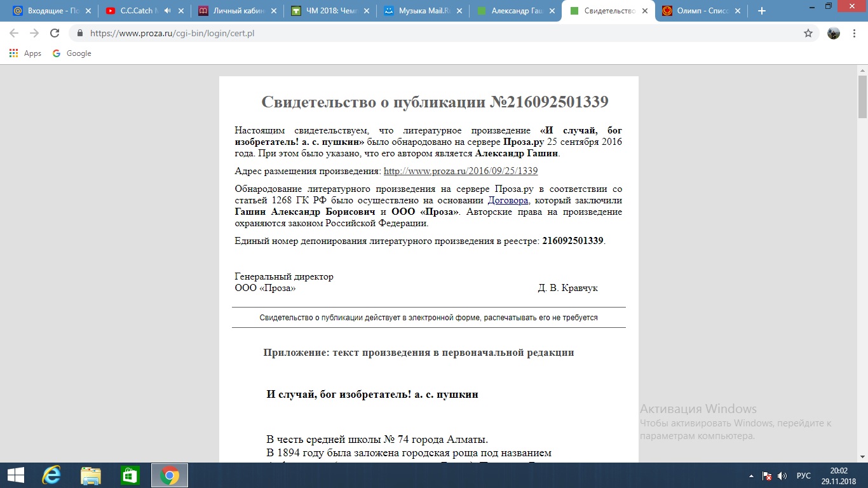Click the name Д. В. Кравчук
The image size is (868, 488).
tap(567, 288)
